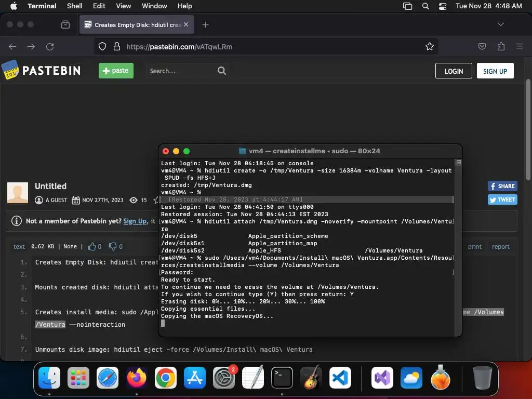Viewport: 532px width, 399px height.
Task: Click the Sign Up link in notice
Action: click(x=135, y=221)
